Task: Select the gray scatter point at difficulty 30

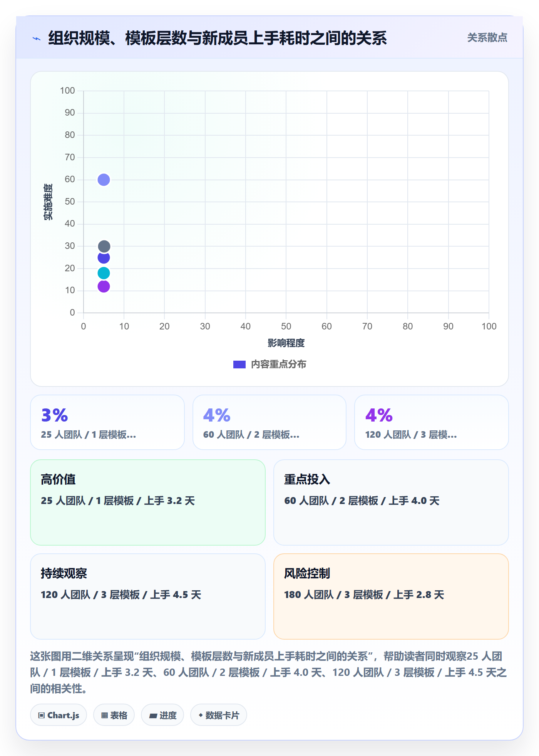Action: [104, 246]
